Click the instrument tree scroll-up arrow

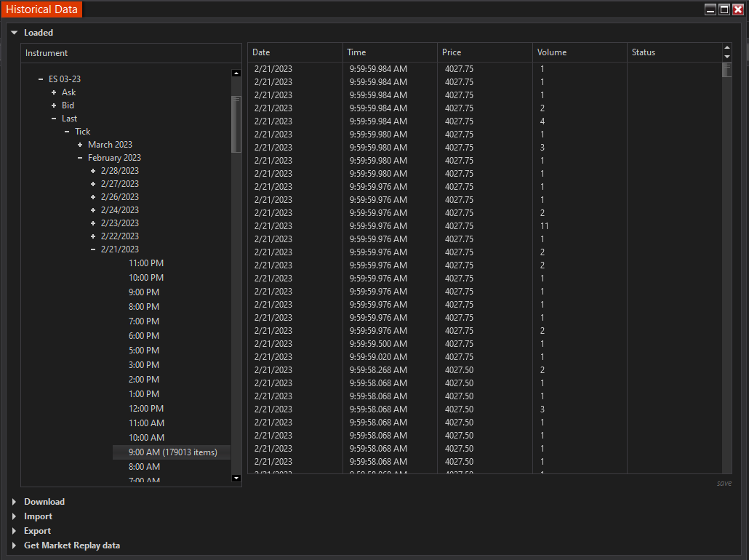[x=236, y=73]
